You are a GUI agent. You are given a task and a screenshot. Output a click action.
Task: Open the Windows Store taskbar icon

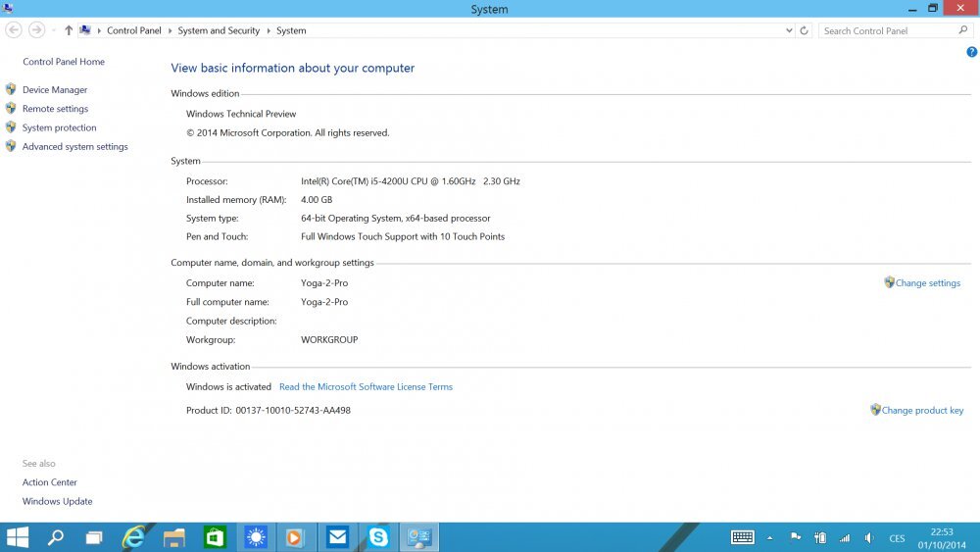coord(215,537)
